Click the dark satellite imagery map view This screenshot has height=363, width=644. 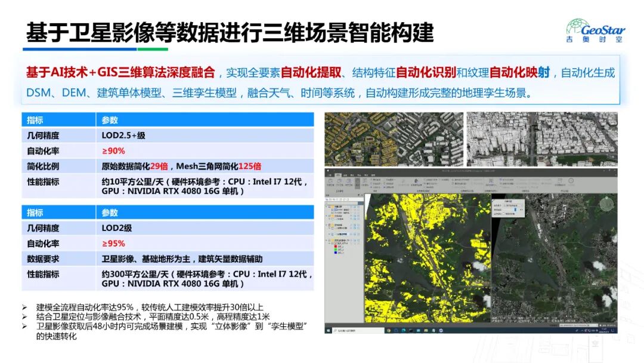pyautogui.click(x=555, y=258)
